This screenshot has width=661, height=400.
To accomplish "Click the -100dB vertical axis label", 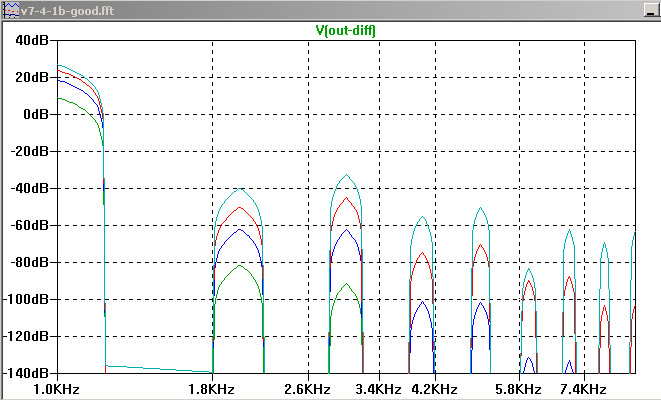I will [26, 299].
